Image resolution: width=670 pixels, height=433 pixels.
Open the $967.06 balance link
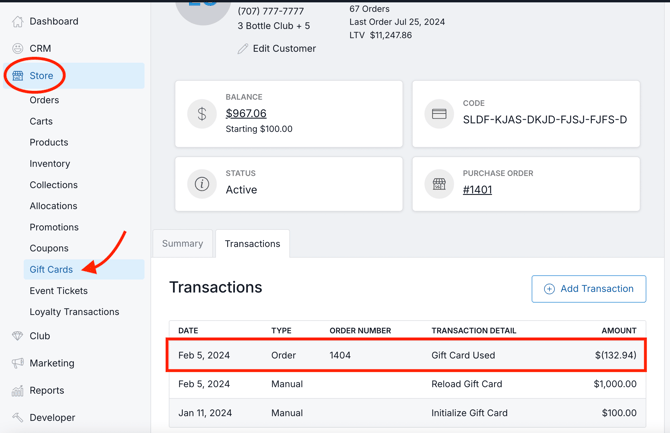246,113
